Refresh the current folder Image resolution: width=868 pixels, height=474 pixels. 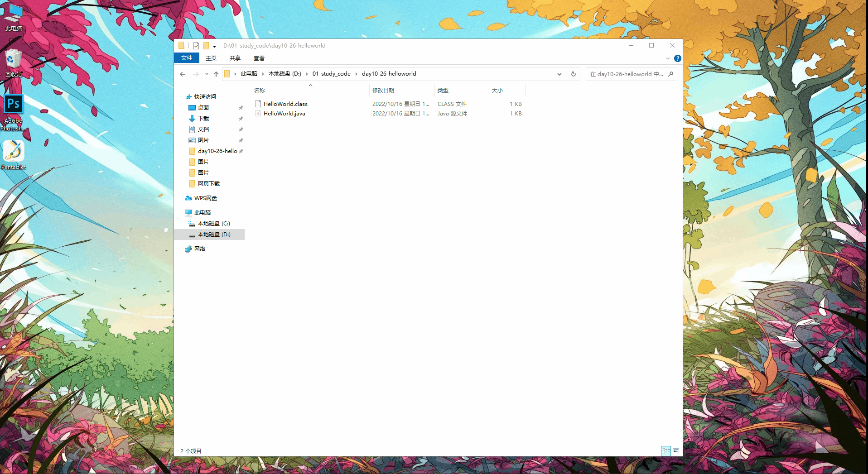(573, 74)
